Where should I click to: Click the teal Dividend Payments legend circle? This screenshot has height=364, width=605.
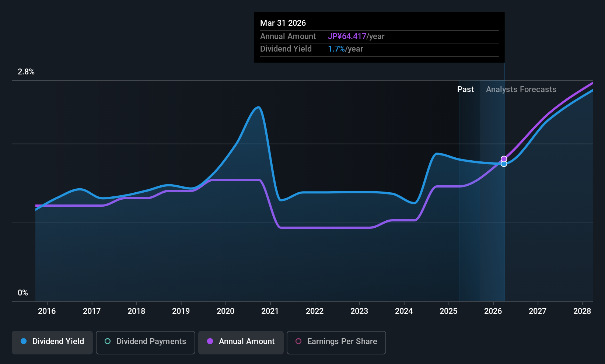tap(108, 341)
